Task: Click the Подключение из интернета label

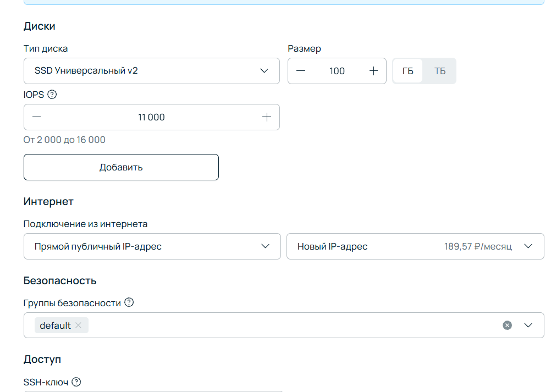Action: coord(85,224)
